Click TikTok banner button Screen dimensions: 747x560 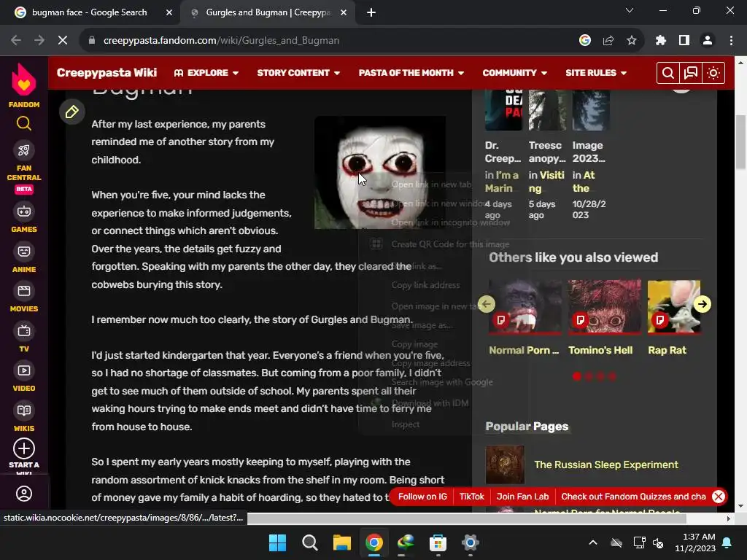tap(472, 496)
